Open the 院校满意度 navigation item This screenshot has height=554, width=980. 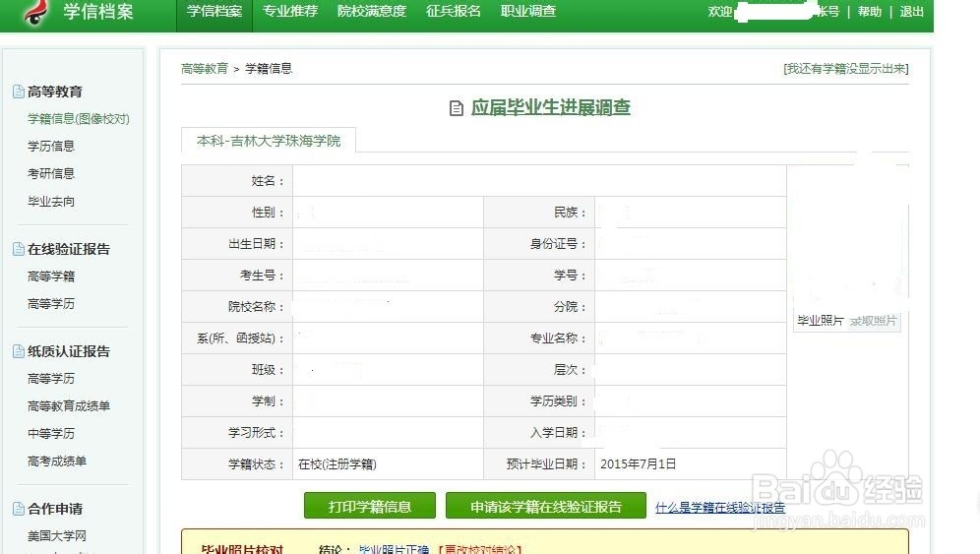(371, 11)
